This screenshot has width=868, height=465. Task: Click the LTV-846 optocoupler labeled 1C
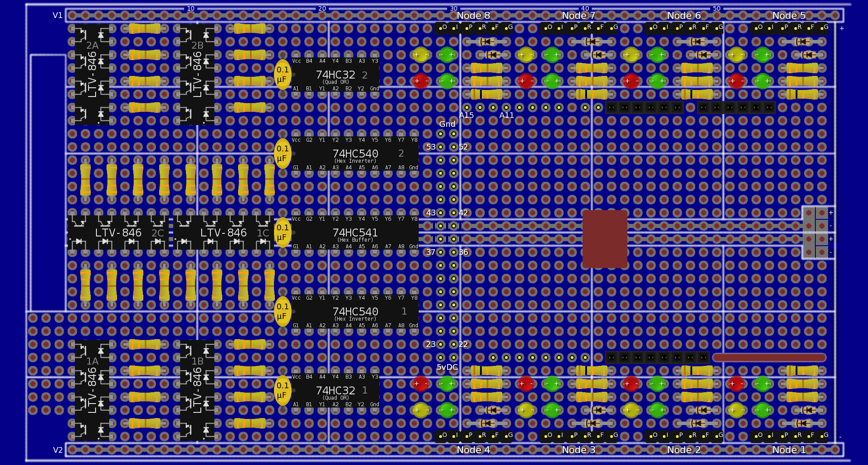click(224, 232)
